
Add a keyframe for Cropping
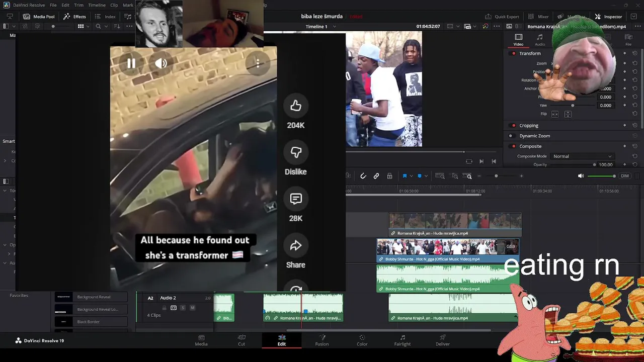pos(625,125)
